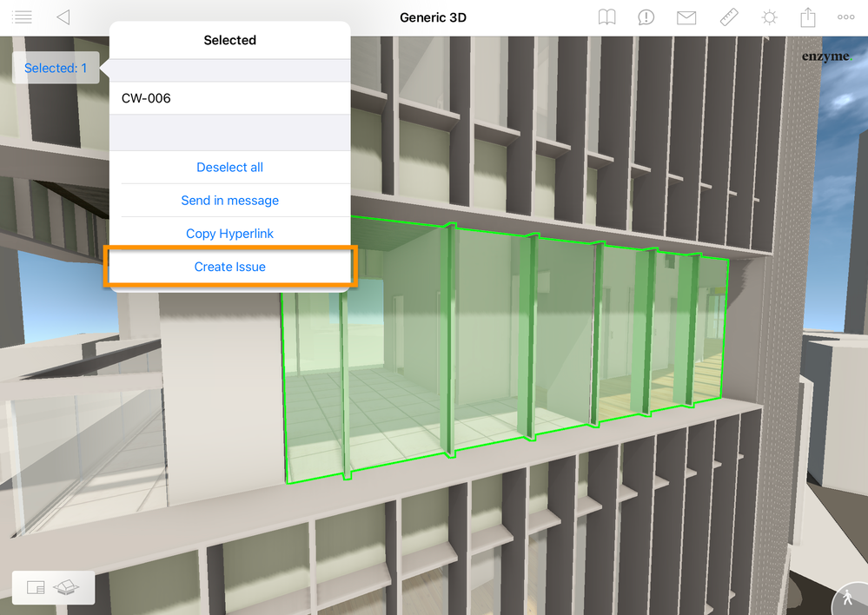Open the issues speech-bubble icon
The image size is (868, 615).
click(646, 17)
